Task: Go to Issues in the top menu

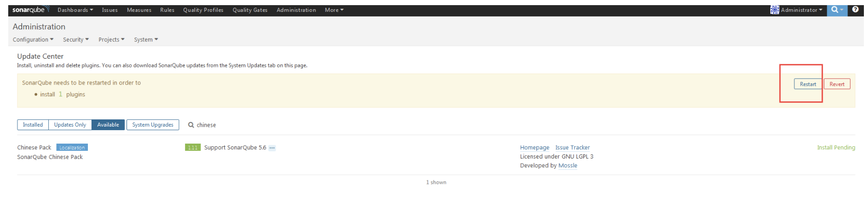Action: (110, 10)
